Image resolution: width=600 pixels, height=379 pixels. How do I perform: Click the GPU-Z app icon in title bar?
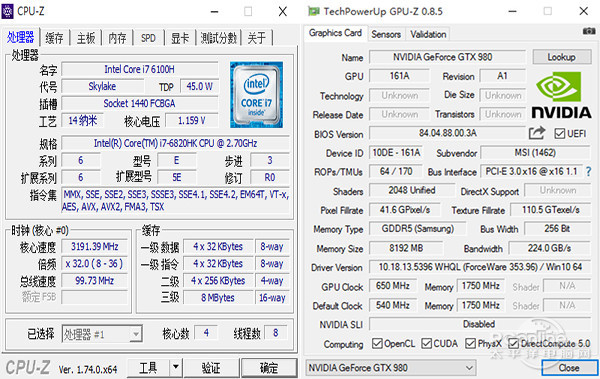coord(313,11)
